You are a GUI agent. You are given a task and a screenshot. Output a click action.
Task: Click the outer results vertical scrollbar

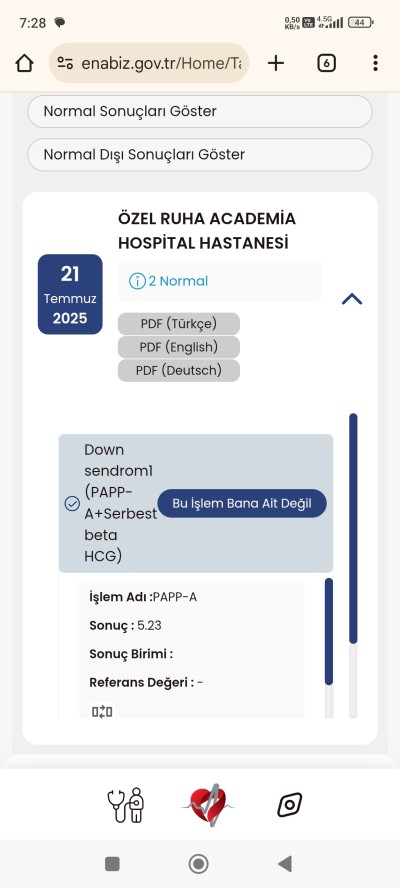353,565
